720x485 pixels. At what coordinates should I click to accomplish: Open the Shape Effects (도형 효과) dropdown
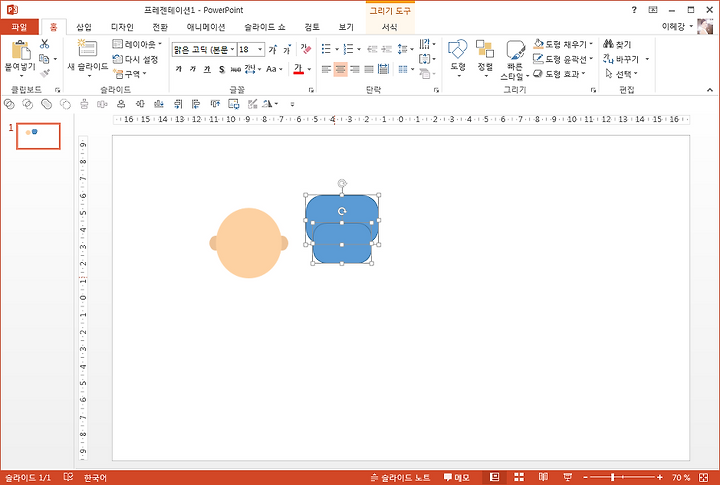tap(560, 73)
